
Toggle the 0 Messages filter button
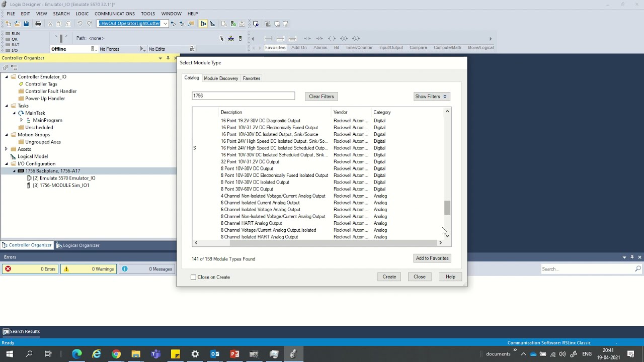tap(146, 269)
